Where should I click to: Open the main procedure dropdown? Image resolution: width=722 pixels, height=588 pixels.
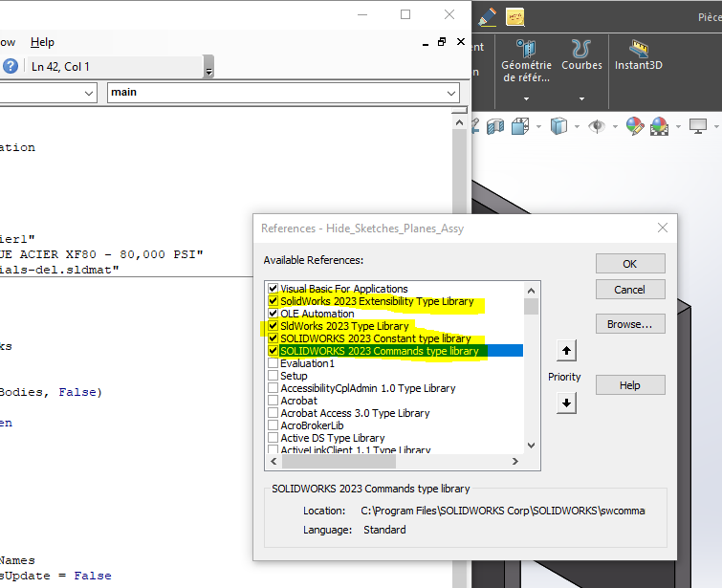pyautogui.click(x=450, y=93)
